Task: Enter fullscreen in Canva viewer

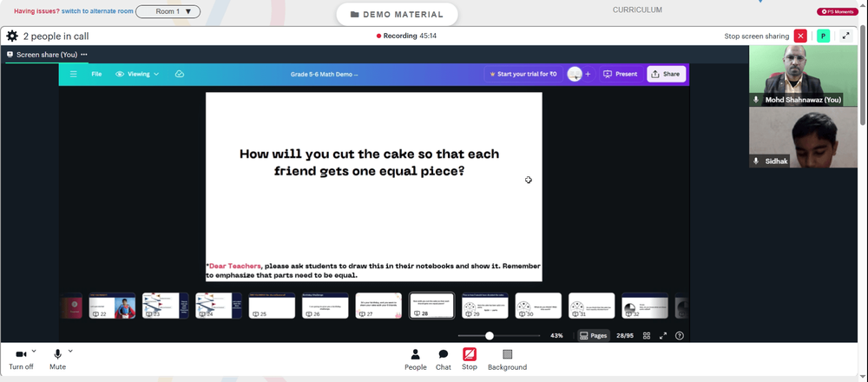Action: pos(663,335)
